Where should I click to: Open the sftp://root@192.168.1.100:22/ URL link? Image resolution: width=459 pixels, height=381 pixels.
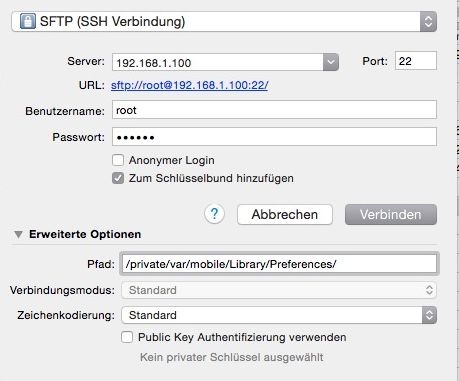pyautogui.click(x=189, y=85)
